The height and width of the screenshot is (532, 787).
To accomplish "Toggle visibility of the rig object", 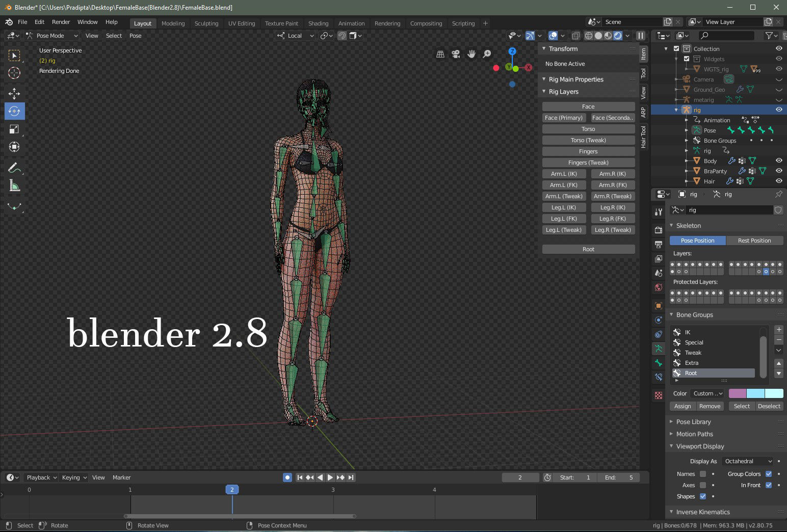I will (x=779, y=110).
